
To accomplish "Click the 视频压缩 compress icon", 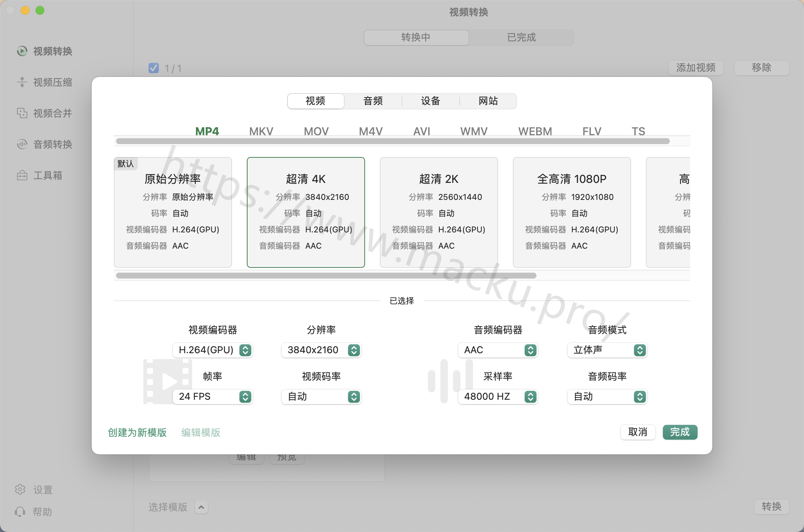I will click(x=22, y=82).
